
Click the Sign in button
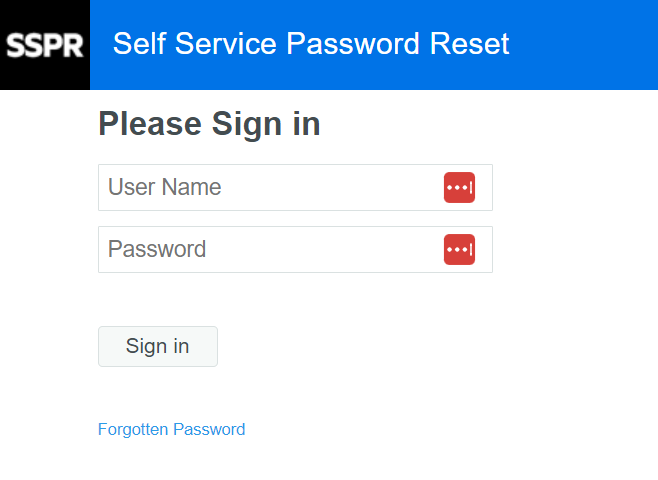point(158,347)
